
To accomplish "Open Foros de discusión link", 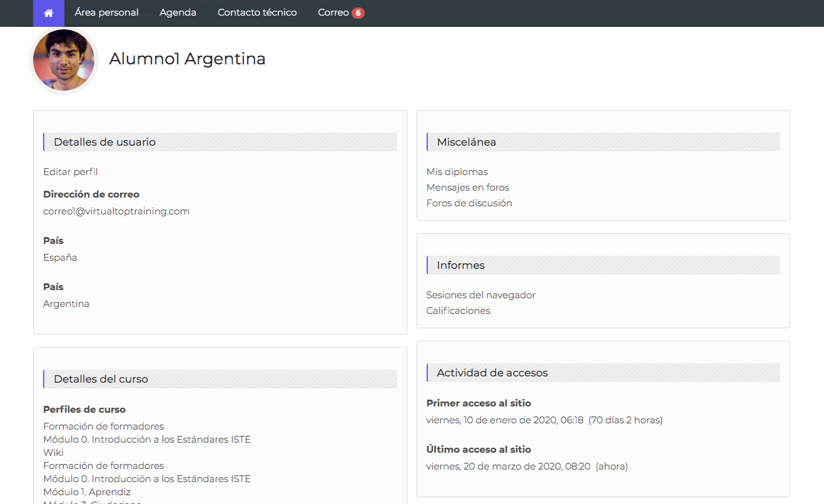I will pos(469,203).
